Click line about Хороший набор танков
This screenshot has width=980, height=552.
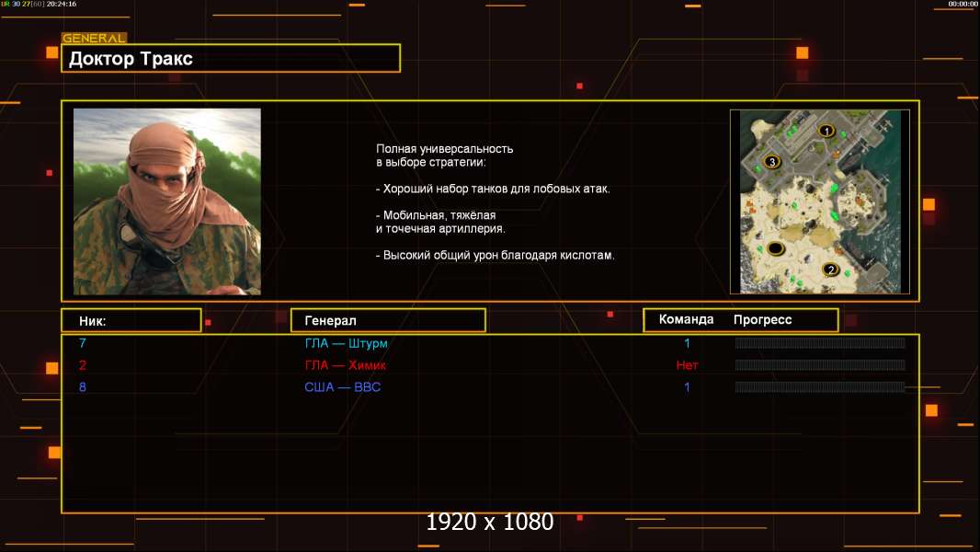(x=493, y=189)
